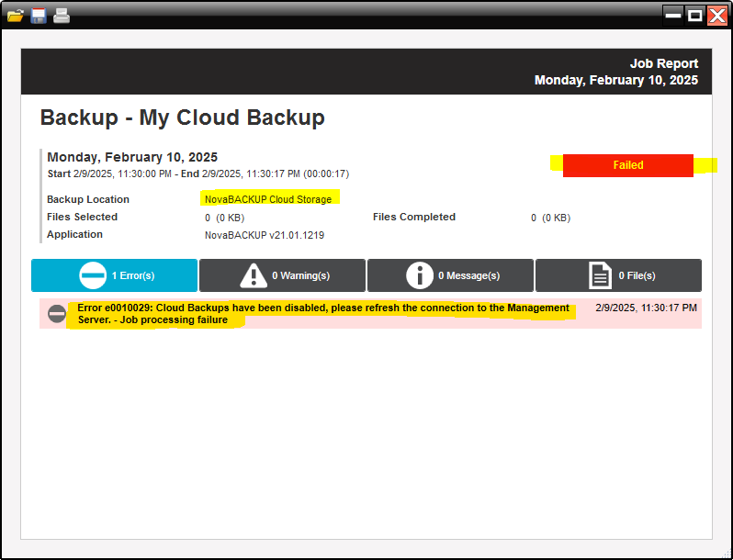Click the Backup - My Cloud Backup title
733x560 pixels.
(182, 118)
